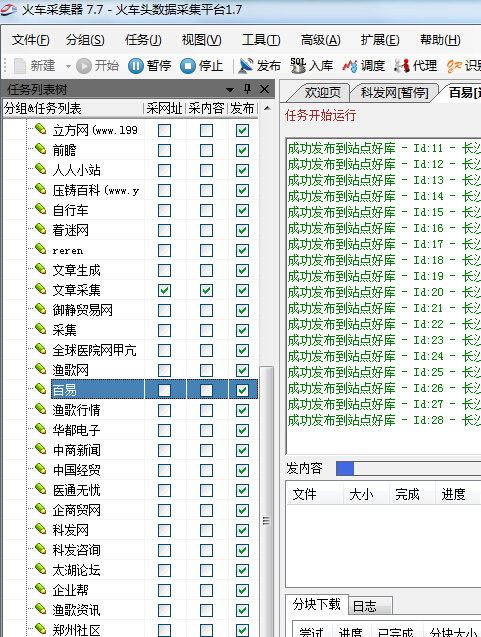Toggle 发布 checkbox for 渔歌网 task
This screenshot has width=481, height=637.
tap(243, 370)
